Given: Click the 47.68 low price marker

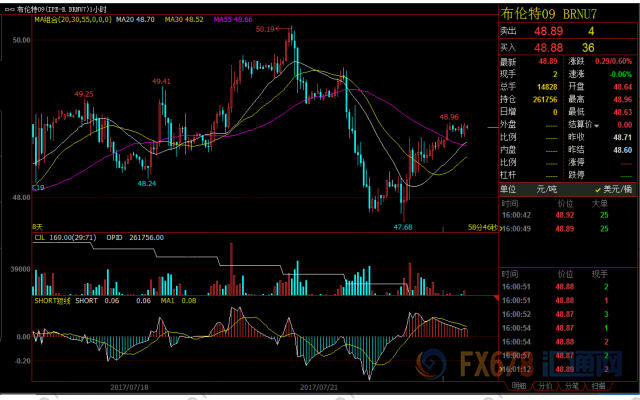Looking at the screenshot, I should pos(403,227).
